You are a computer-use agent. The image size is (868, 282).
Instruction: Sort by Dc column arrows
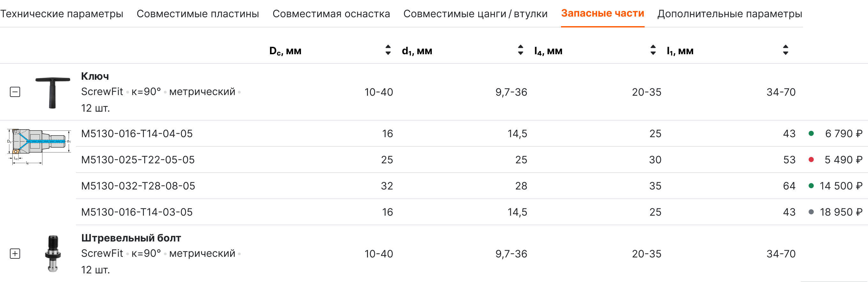point(388,50)
